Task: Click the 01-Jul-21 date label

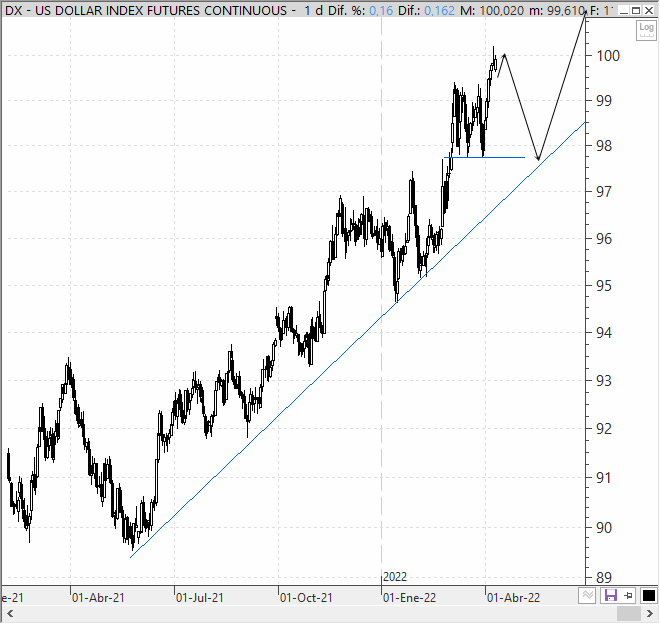Action: click(200, 597)
